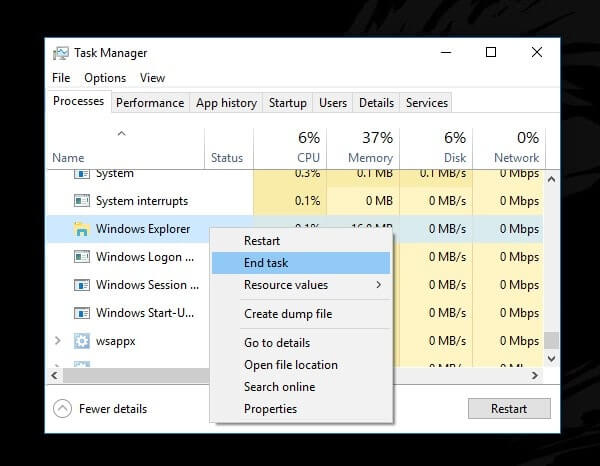Maximize the Task Manager window
Screen dimensions: 600x466
click(491, 52)
